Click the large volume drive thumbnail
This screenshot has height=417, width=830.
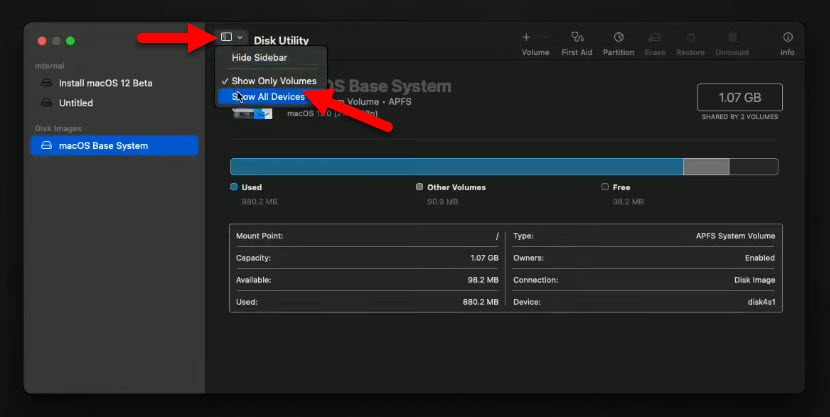252,112
